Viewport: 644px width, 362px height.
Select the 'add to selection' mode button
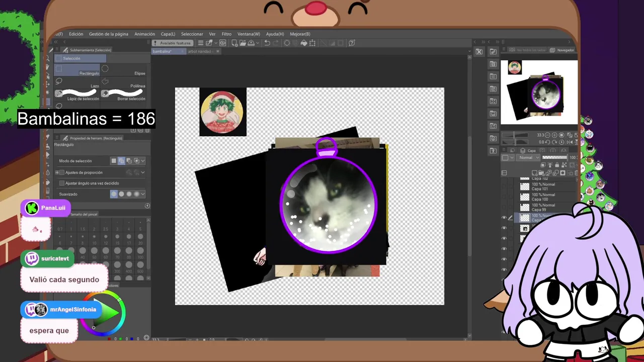pyautogui.click(x=121, y=161)
